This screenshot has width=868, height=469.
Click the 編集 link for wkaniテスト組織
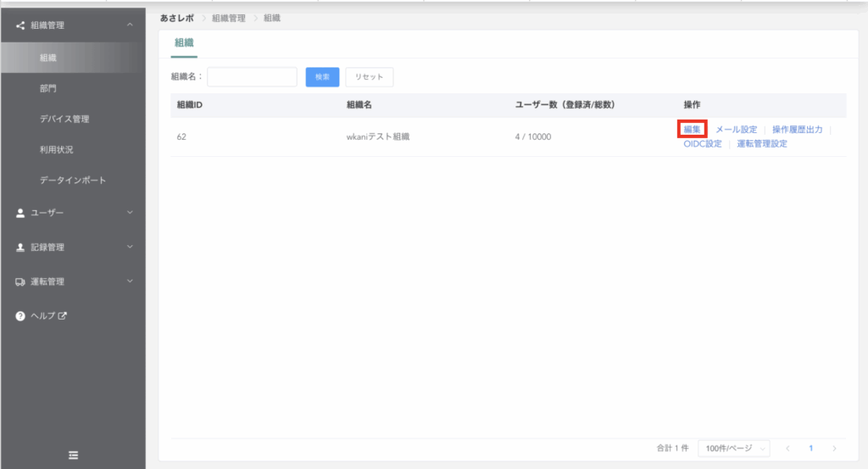(693, 130)
